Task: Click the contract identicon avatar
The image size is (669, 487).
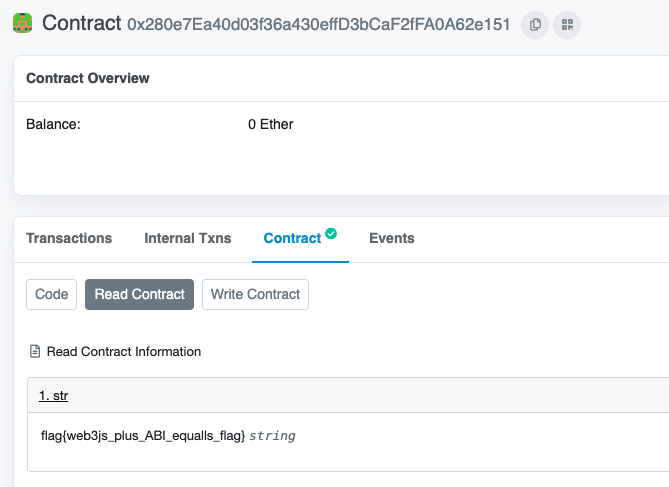Action: coord(23,23)
